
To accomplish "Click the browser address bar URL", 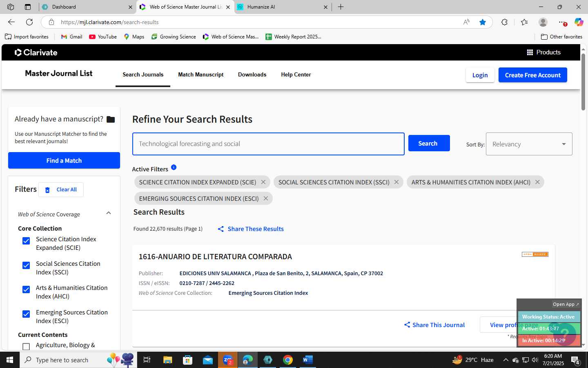I will [109, 22].
